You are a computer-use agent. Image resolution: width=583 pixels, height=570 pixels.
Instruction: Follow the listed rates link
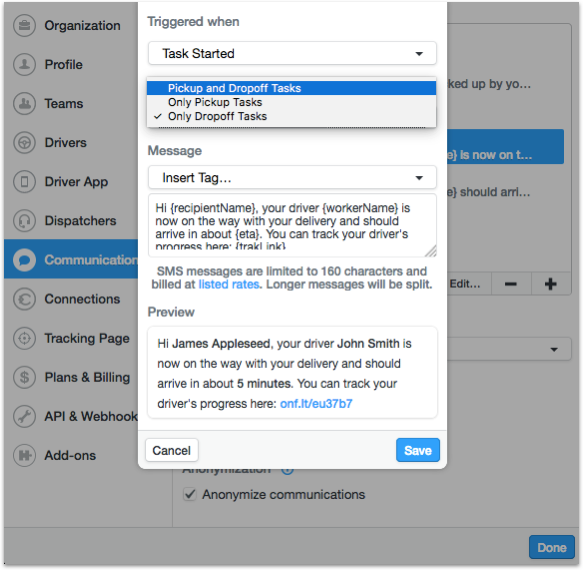(x=229, y=284)
